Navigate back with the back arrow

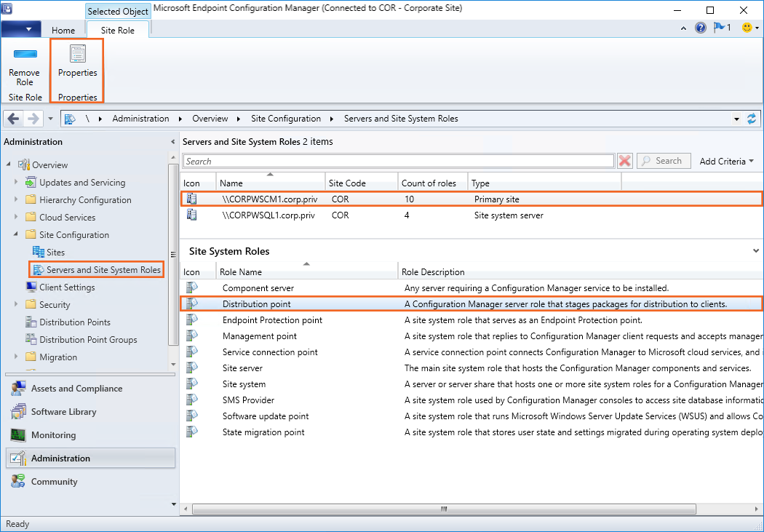(15, 119)
